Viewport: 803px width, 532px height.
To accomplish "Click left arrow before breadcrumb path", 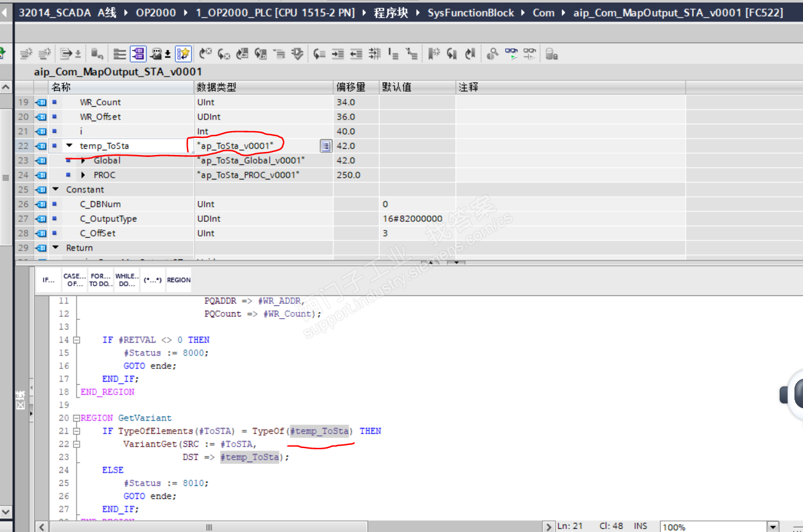I will click(x=6, y=12).
